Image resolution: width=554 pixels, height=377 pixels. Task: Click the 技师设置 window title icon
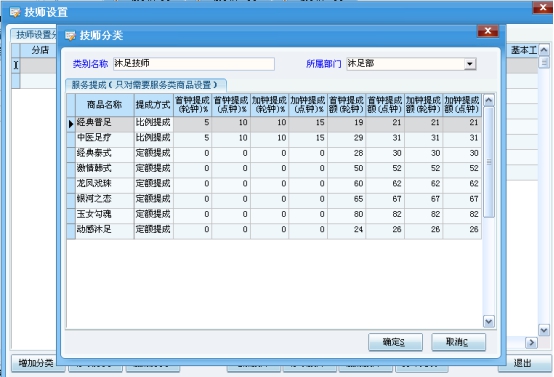(x=15, y=12)
